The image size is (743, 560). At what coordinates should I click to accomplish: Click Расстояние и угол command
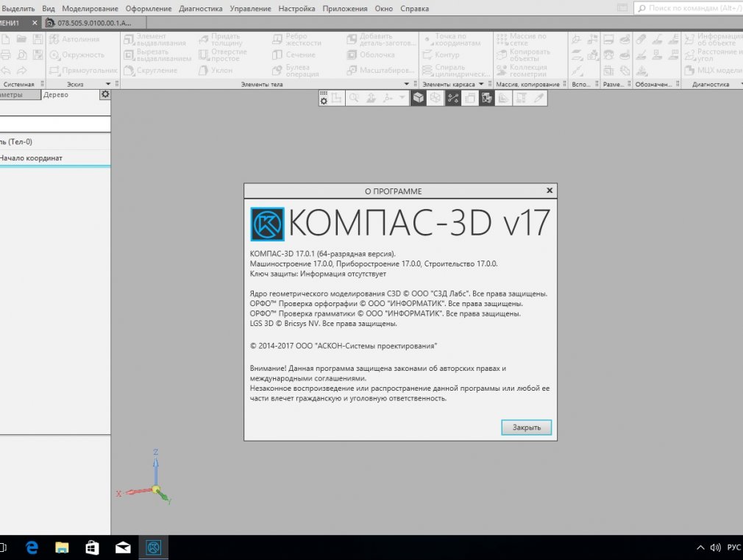[713, 55]
